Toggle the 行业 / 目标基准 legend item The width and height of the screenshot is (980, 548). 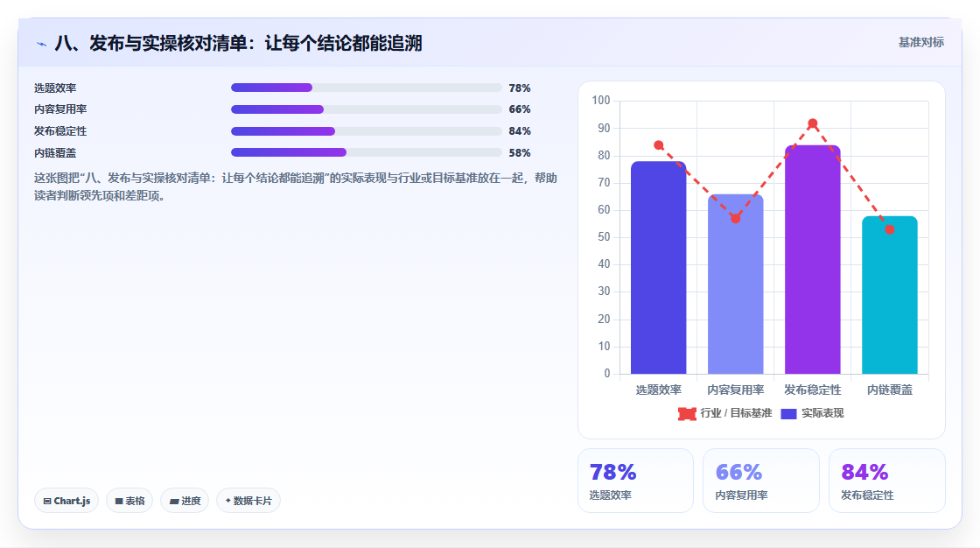725,413
